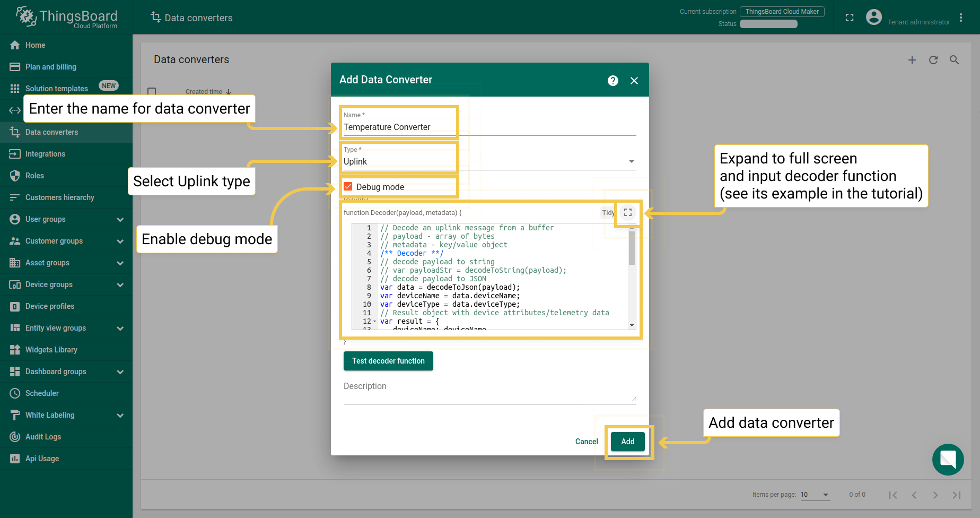Screen dimensions: 980x518
Task: Refresh the data converters table
Action: (x=933, y=60)
